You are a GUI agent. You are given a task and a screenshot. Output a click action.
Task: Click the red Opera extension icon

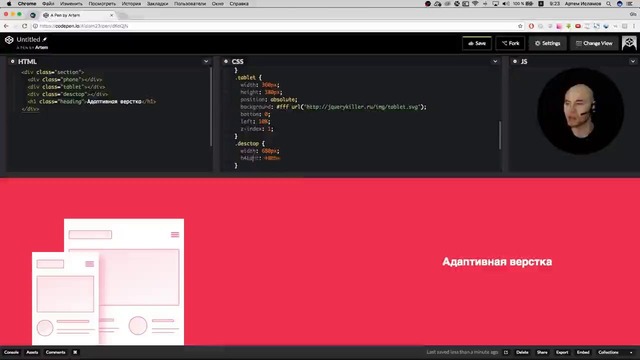pyautogui.click(x=531, y=26)
